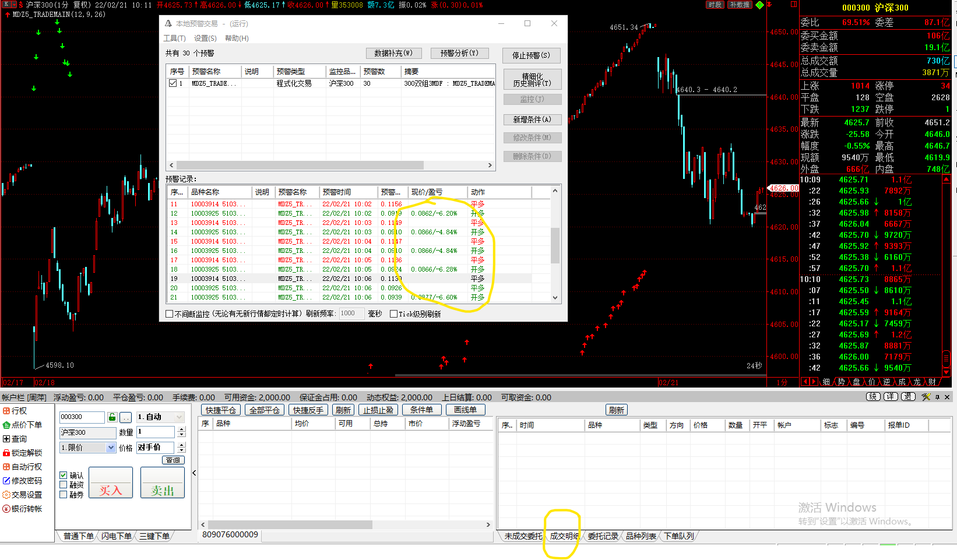Click the 详 button in account bar
Image resolution: width=957 pixels, height=560 pixels.
point(891,397)
